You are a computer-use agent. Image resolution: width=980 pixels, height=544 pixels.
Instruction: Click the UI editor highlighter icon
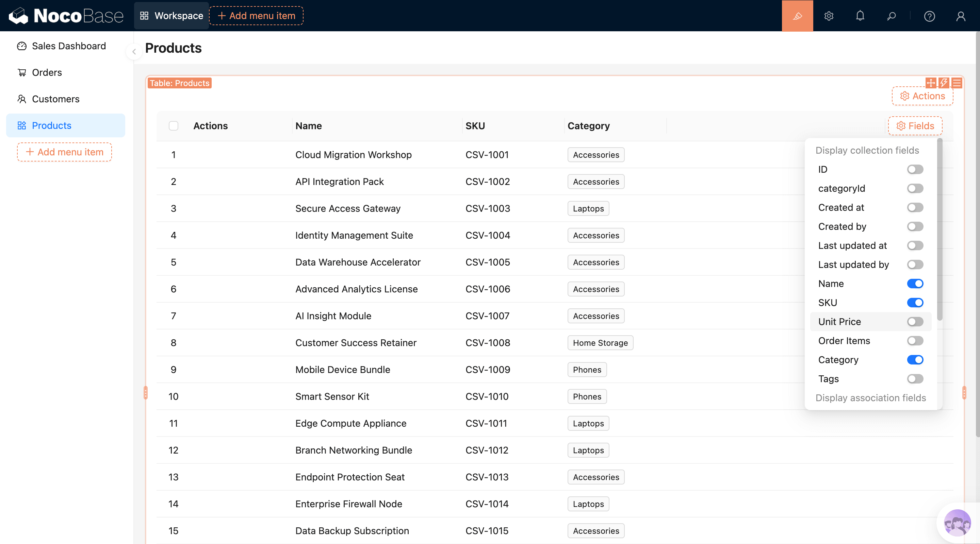point(797,16)
